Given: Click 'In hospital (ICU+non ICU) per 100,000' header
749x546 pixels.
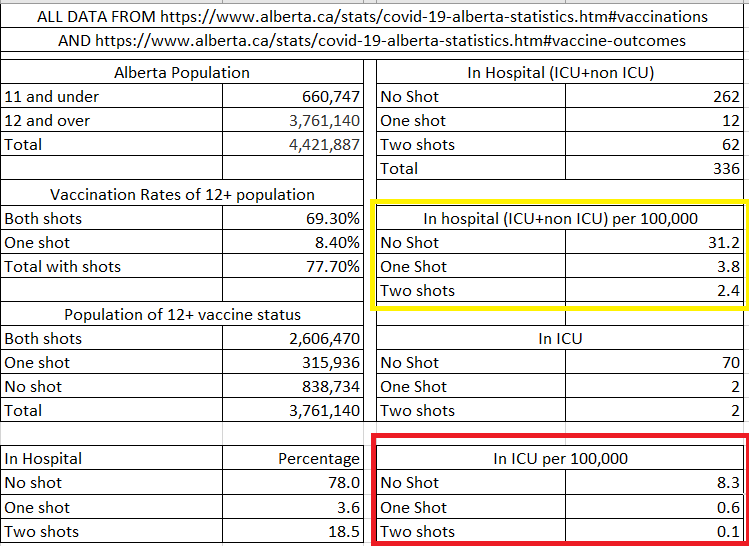Looking at the screenshot, I should pyautogui.click(x=560, y=218).
